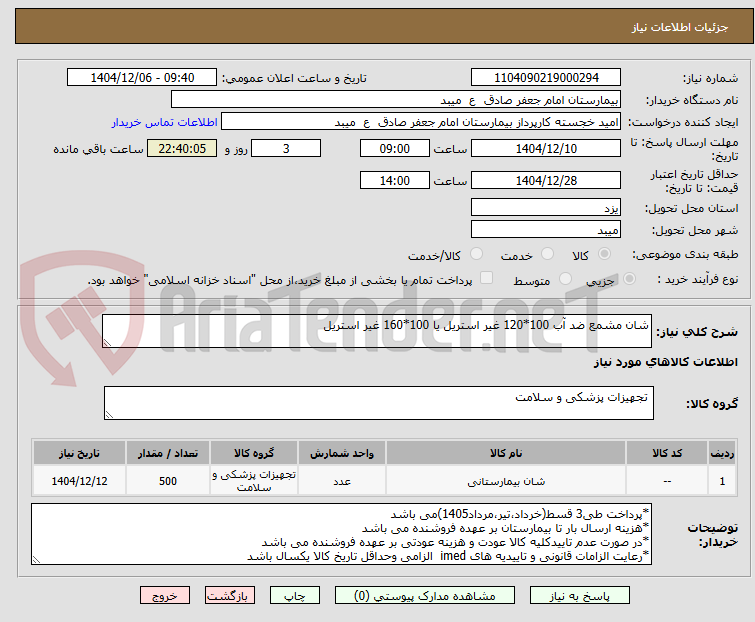The image size is (755, 622).
Task: Click the تاریخ نیاز column header
Action: click(79, 453)
